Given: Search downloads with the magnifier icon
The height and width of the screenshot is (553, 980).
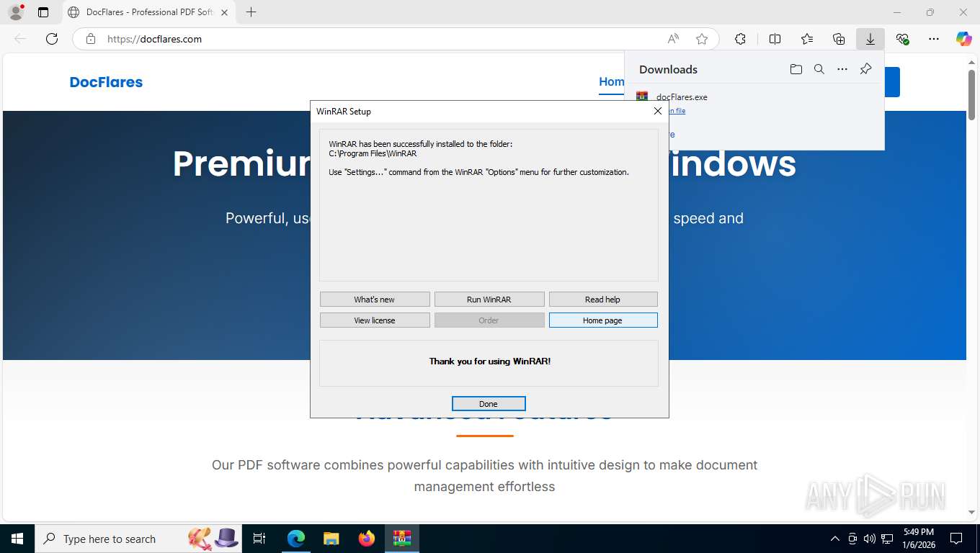Looking at the screenshot, I should (x=819, y=69).
